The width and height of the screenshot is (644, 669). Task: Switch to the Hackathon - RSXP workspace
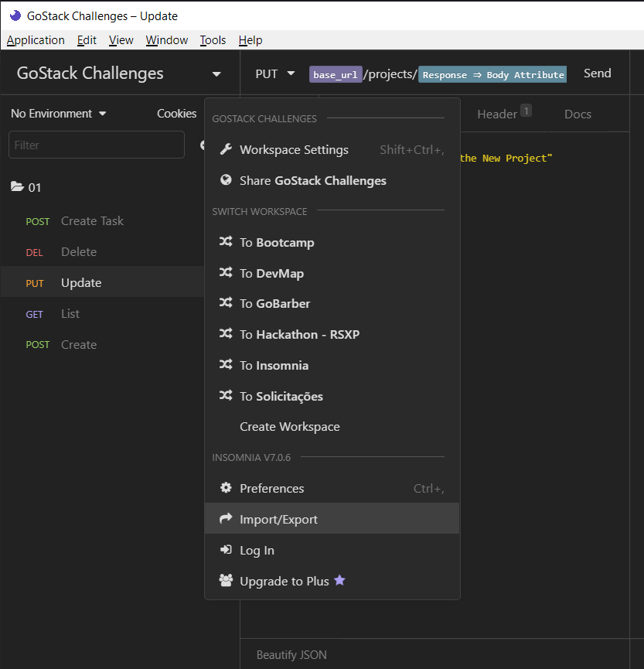point(332,334)
